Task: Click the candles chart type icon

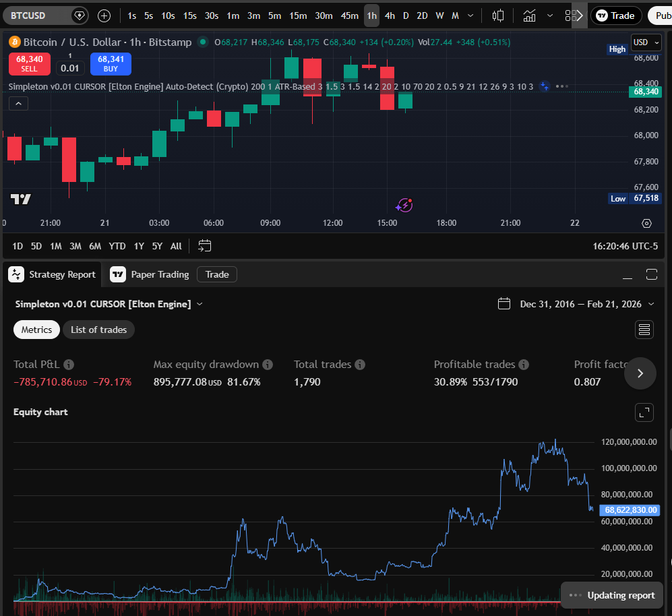Action: (x=498, y=15)
